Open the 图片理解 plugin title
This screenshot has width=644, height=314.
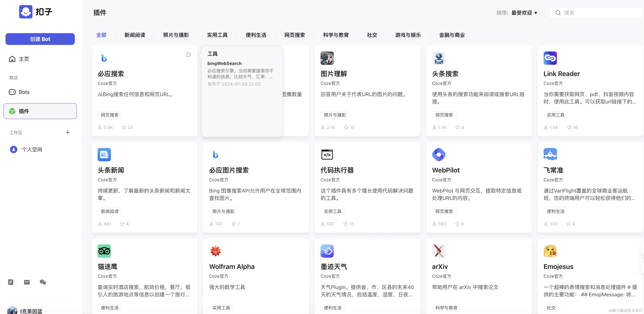334,74
